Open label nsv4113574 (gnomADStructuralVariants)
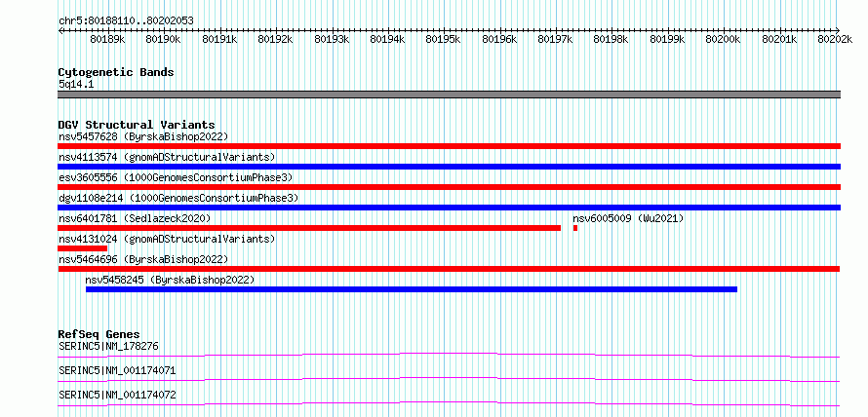 pos(167,157)
